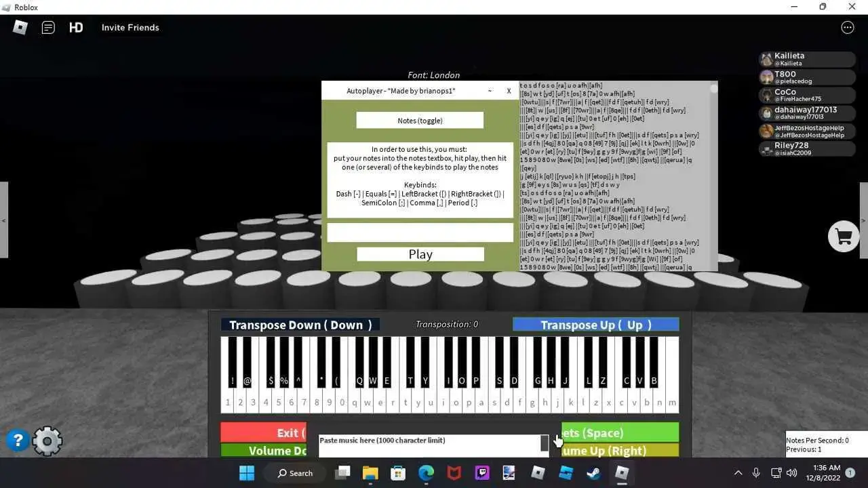Play white piano key labeled t
868x488 pixels.
tap(406, 402)
